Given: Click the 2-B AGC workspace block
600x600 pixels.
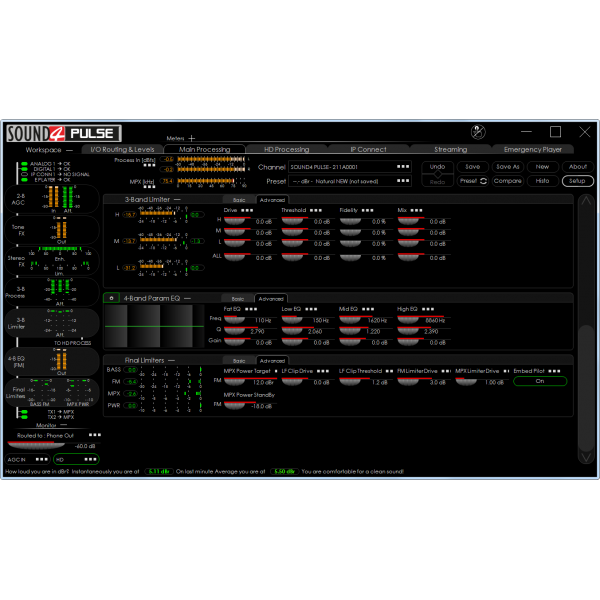Looking at the screenshot, I should 52,199.
